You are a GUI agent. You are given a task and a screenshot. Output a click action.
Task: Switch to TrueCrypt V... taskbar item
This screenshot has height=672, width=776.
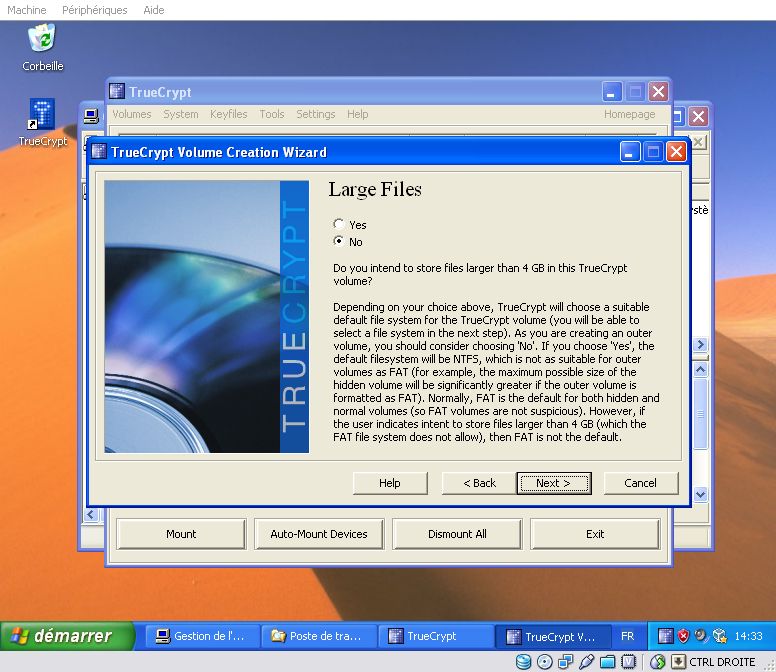(553, 636)
